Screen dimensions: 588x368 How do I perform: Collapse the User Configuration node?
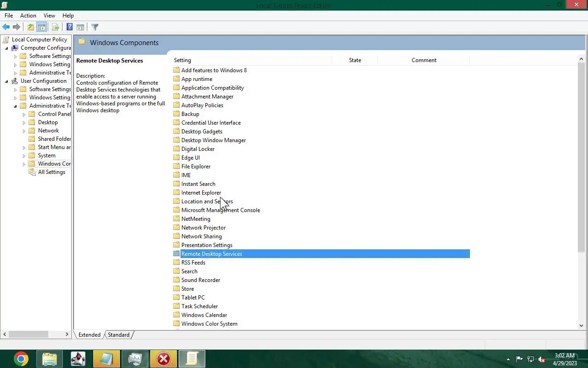(x=6, y=81)
